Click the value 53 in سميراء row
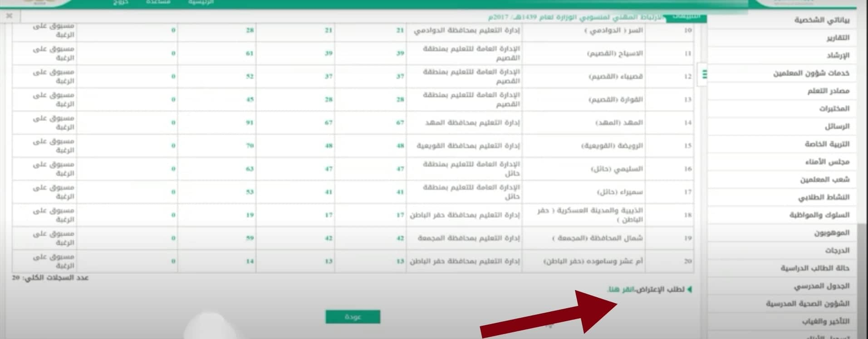Image resolution: width=868 pixels, height=339 pixels. (x=250, y=192)
